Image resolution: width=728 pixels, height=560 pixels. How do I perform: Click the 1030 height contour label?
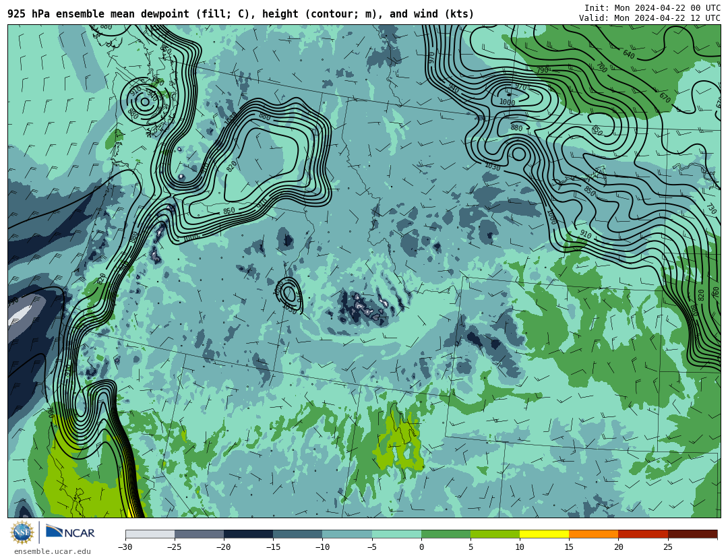point(493,166)
